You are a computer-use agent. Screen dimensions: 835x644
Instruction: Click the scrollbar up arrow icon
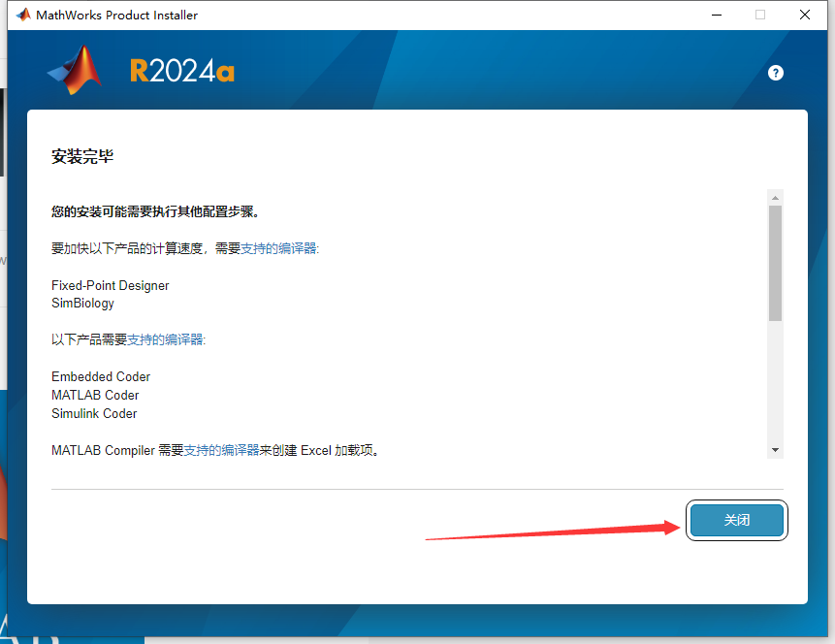(775, 197)
